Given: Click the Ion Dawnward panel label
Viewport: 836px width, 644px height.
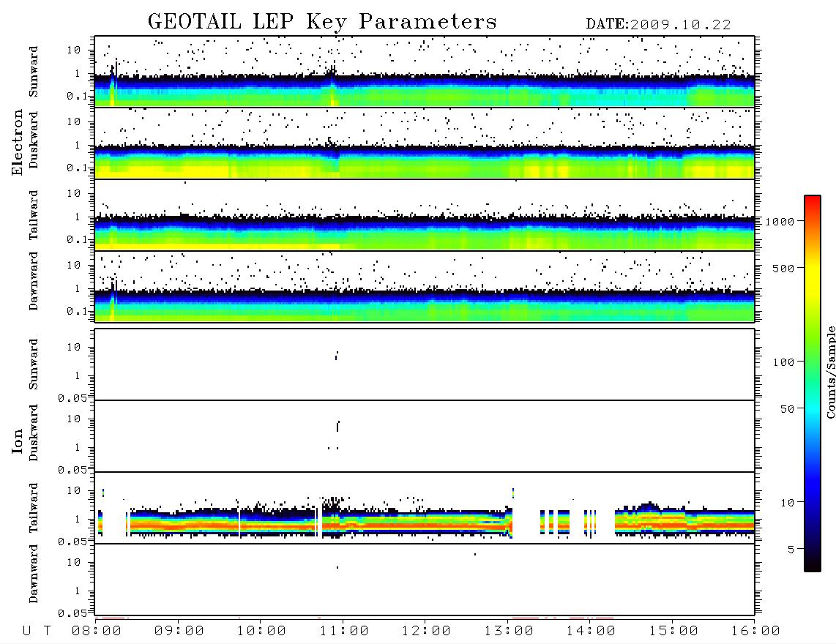Looking at the screenshot, I should point(34,574).
